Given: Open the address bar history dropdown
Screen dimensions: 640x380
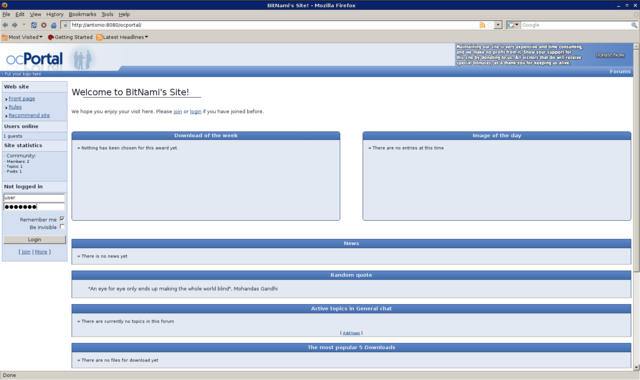Looking at the screenshot, I should pos(498,25).
